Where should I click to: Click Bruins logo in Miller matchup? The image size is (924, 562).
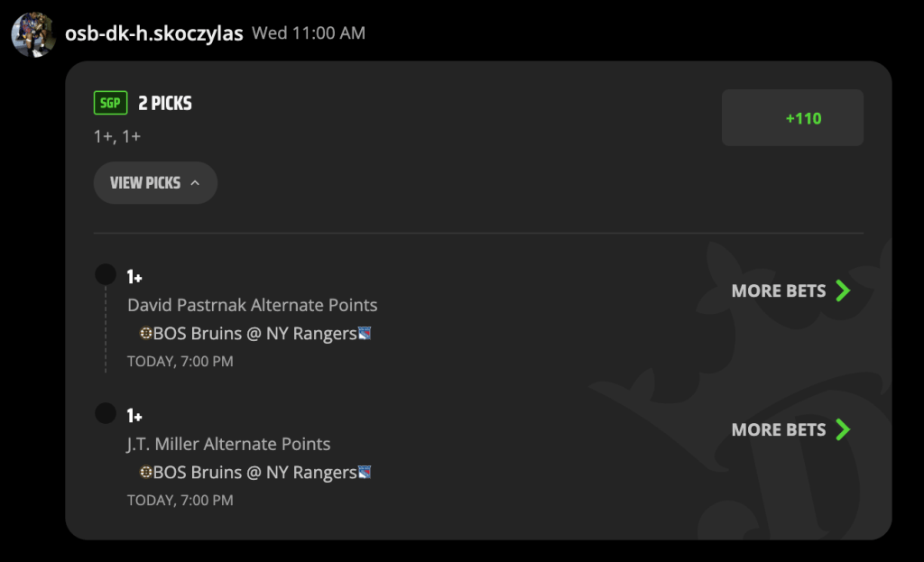pos(145,473)
